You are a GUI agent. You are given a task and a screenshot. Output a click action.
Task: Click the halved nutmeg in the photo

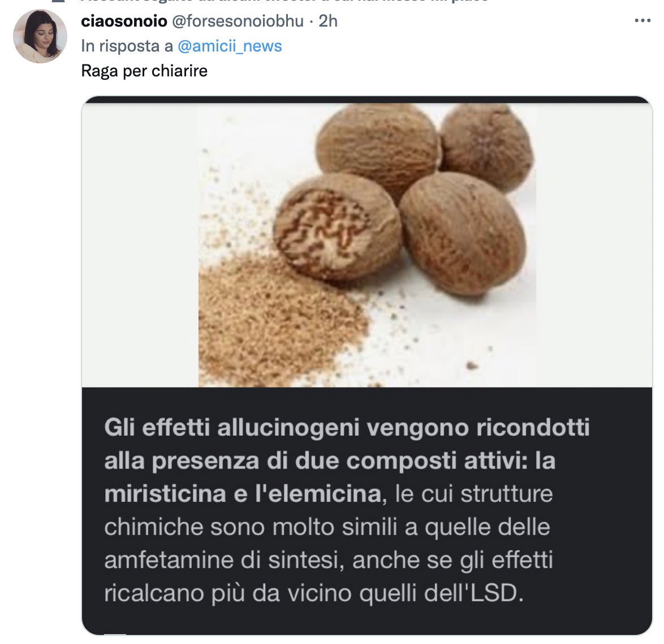pos(337,227)
